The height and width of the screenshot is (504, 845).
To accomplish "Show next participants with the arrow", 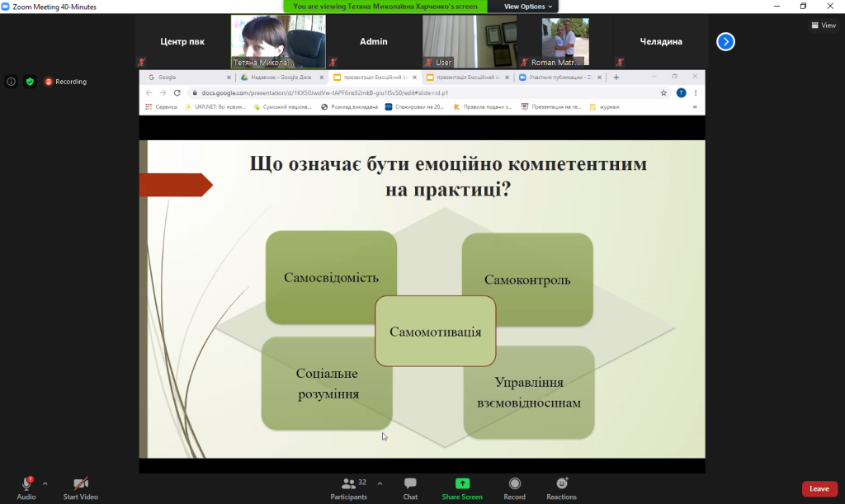I will pos(725,41).
